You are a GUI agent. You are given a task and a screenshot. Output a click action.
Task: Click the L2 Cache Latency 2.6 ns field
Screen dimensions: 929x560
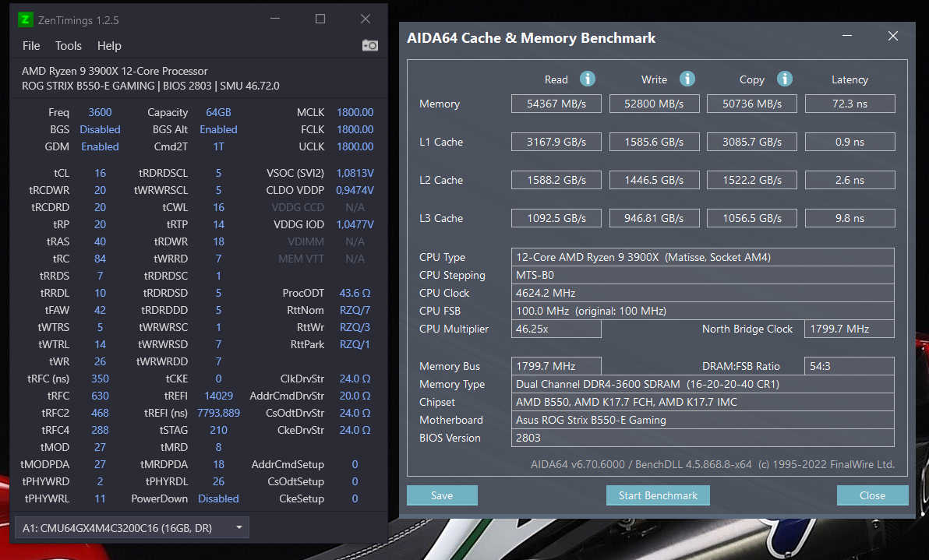(850, 180)
